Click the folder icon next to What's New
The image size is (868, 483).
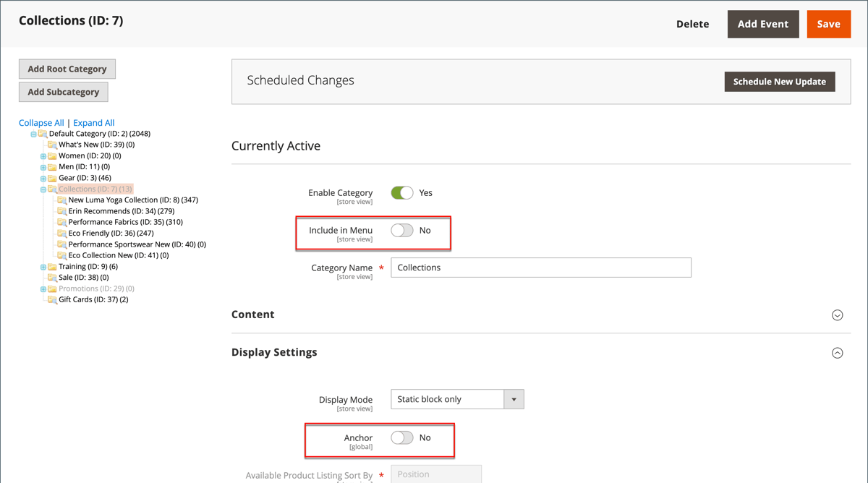coord(51,144)
